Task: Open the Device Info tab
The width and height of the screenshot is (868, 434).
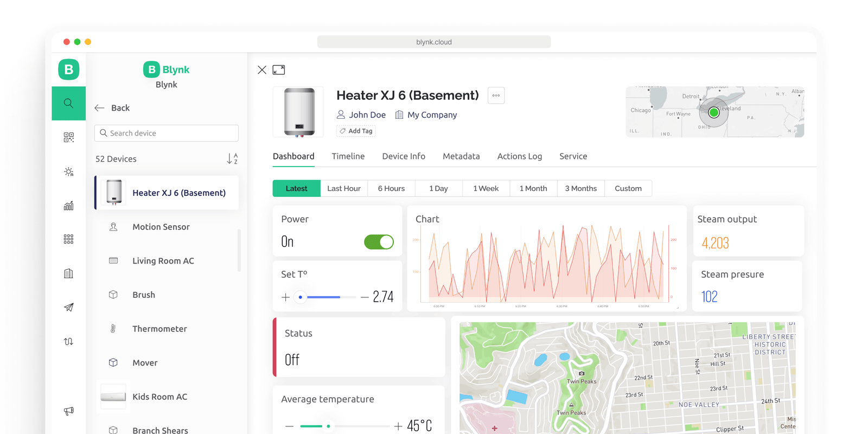Action: pyautogui.click(x=404, y=156)
